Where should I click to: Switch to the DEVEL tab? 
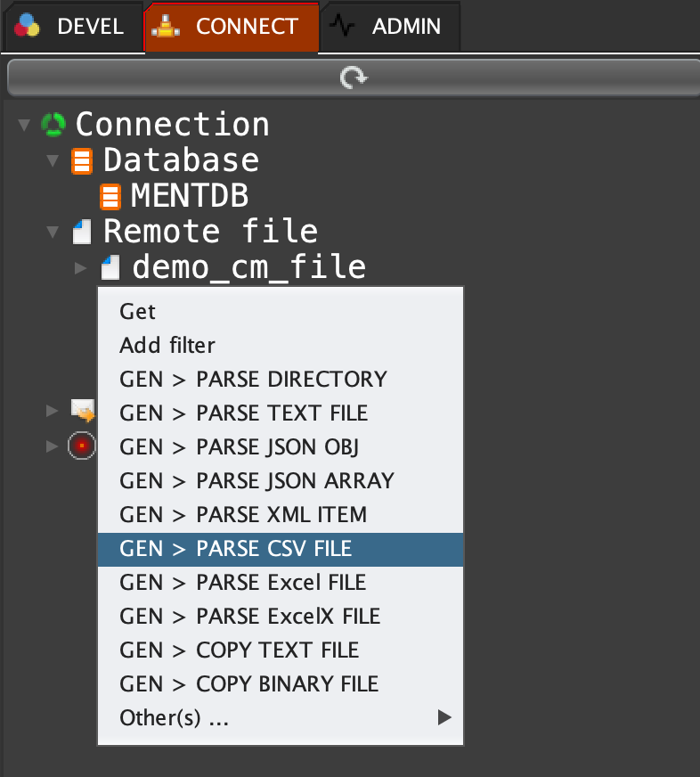pyautogui.click(x=71, y=27)
